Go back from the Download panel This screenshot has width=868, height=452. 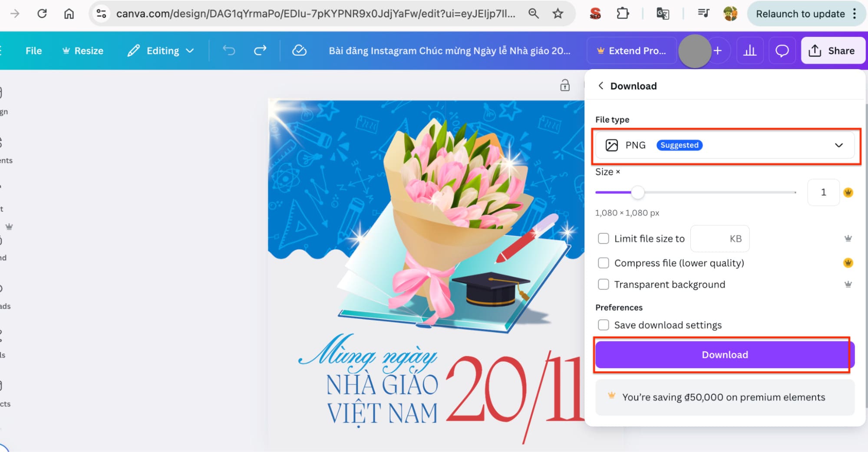tap(601, 86)
